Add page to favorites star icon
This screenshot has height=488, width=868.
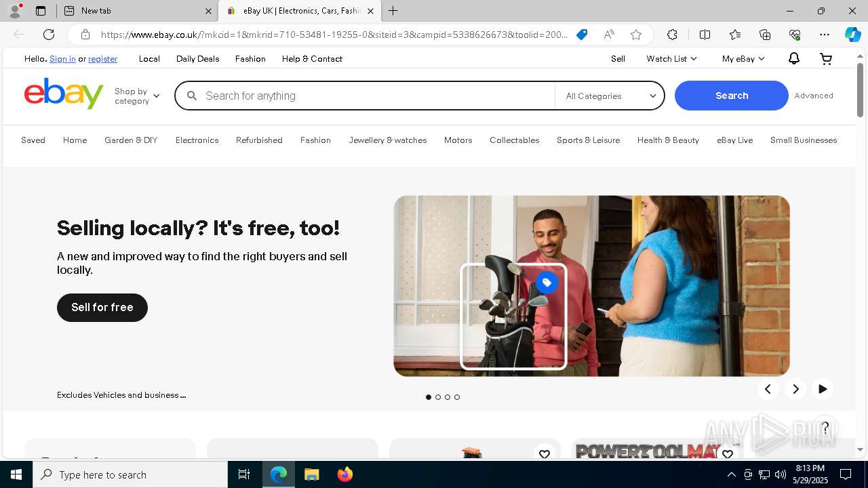coord(636,35)
